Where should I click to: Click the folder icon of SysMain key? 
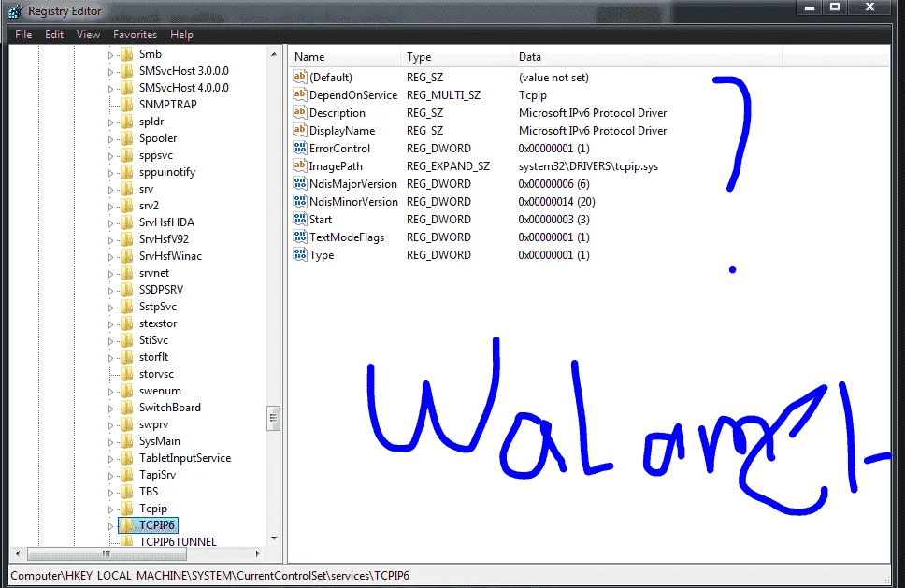pyautogui.click(x=126, y=441)
